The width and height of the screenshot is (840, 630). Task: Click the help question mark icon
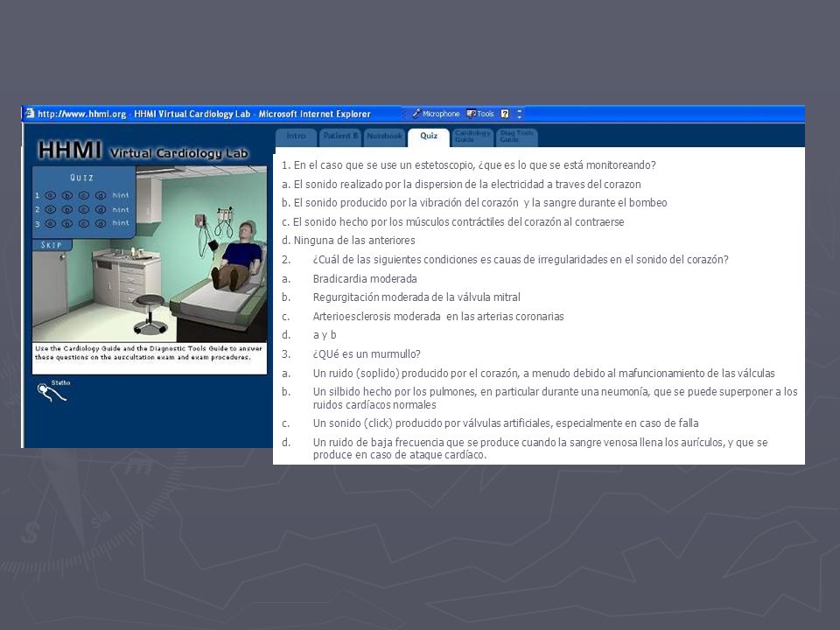[505, 114]
